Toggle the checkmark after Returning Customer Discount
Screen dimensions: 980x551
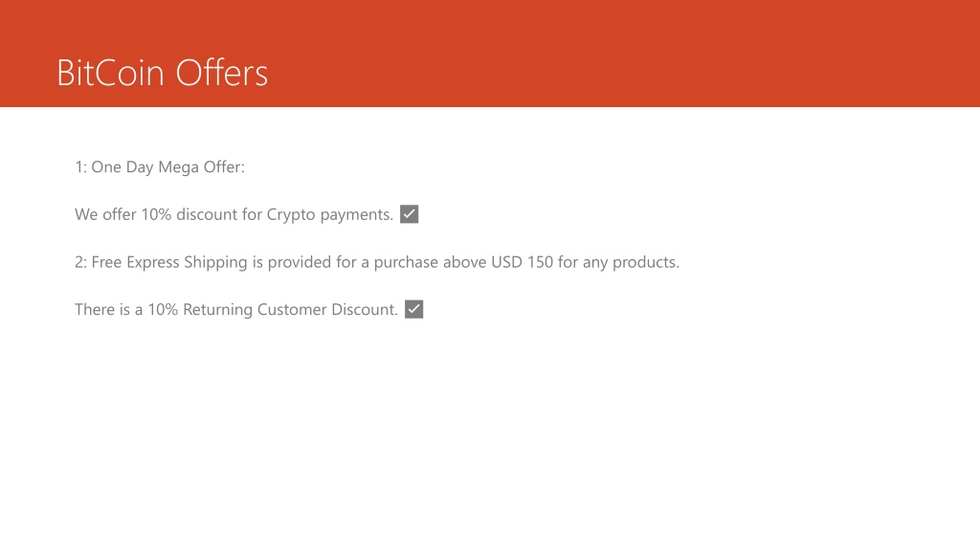click(413, 309)
